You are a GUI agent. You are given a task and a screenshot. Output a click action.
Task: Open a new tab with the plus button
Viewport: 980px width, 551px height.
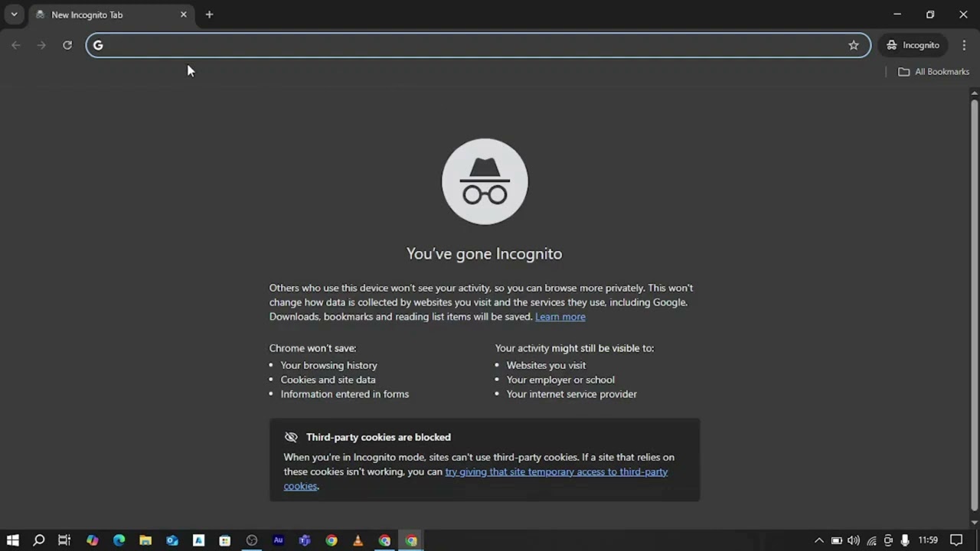[209, 15]
